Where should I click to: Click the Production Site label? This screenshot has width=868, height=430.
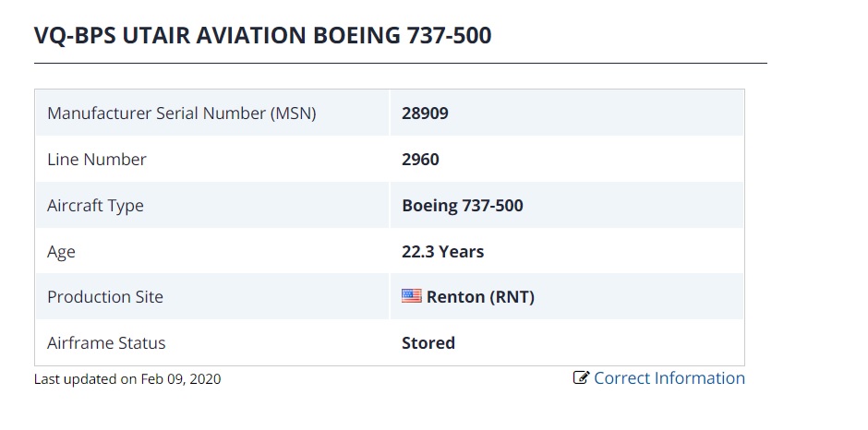tap(105, 296)
